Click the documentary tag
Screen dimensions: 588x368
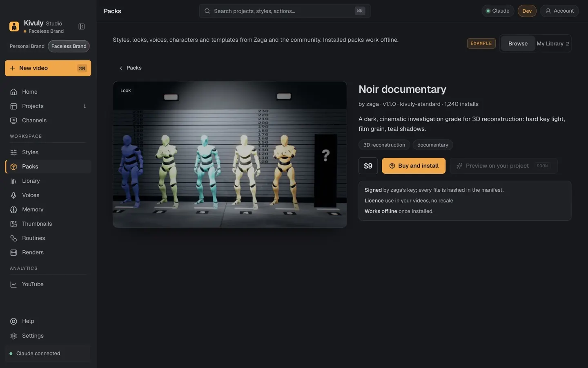pyautogui.click(x=432, y=145)
